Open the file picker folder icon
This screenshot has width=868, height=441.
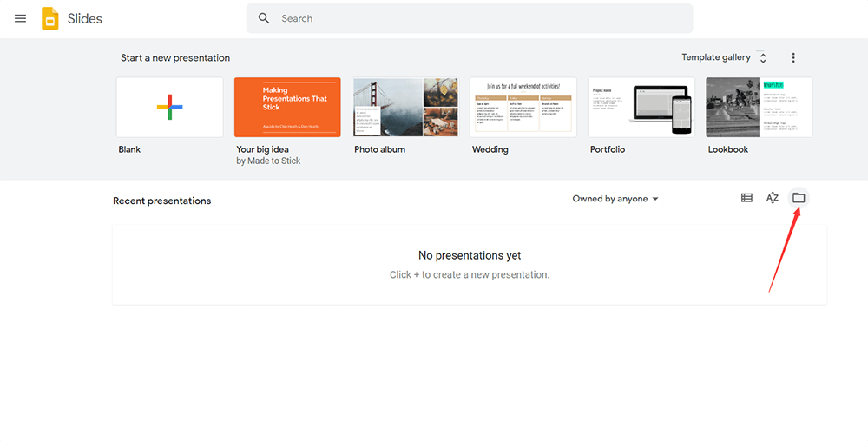click(x=799, y=198)
